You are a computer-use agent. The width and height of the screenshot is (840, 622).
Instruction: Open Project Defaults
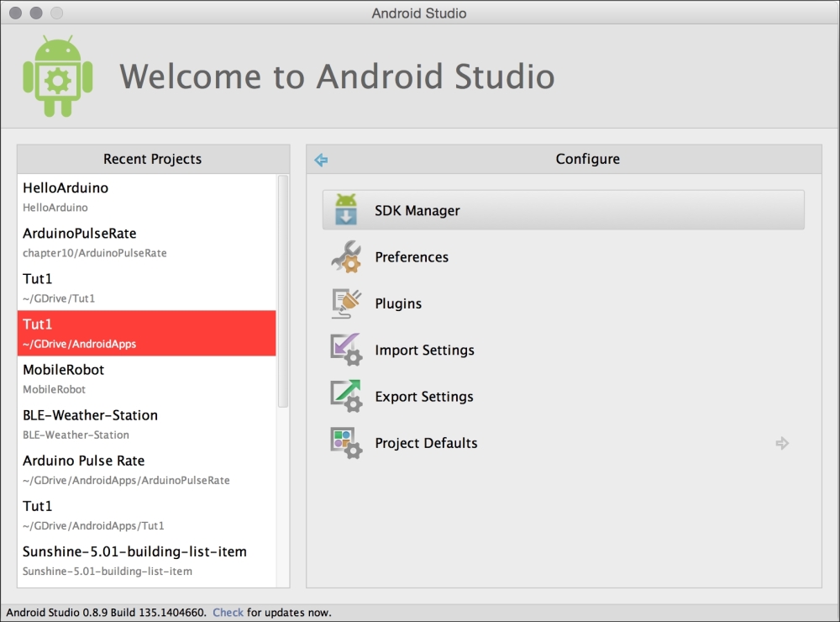click(x=563, y=443)
